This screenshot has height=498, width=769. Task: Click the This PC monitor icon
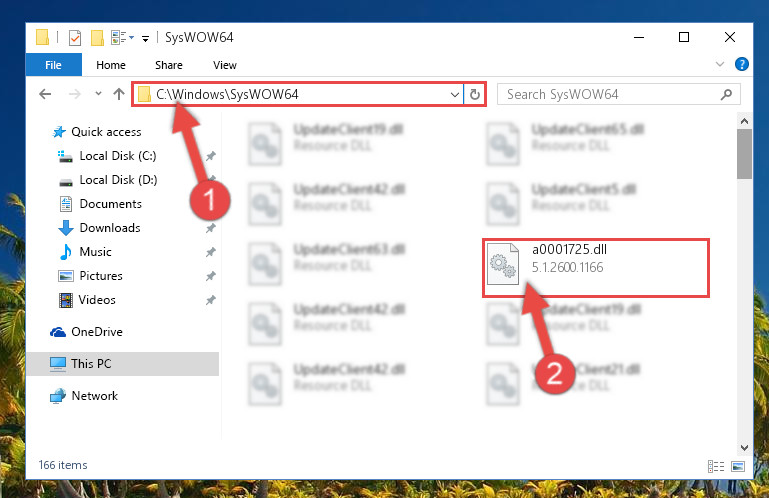point(58,364)
